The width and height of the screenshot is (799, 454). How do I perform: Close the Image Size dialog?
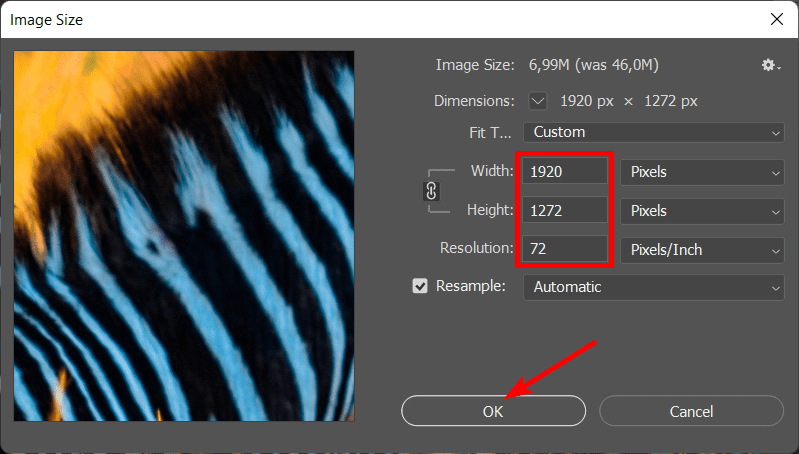(777, 19)
